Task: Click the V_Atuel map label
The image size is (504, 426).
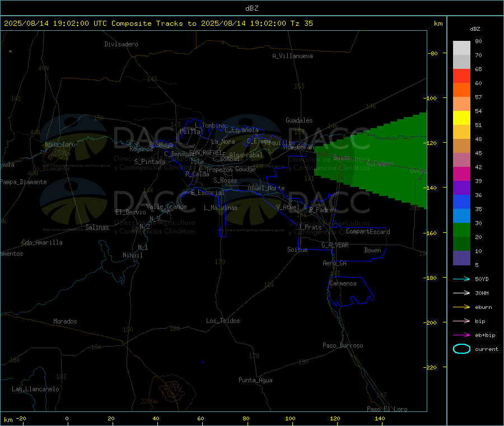Action: coord(288,207)
